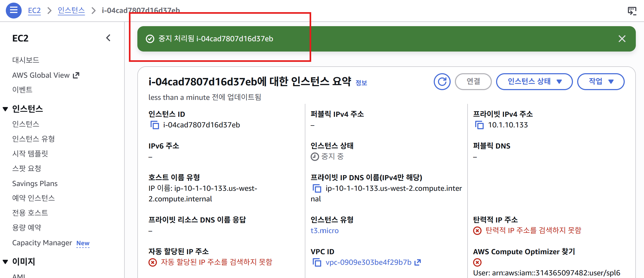The width and height of the screenshot is (644, 278).
Task: Refresh the instance summary
Action: tap(442, 82)
